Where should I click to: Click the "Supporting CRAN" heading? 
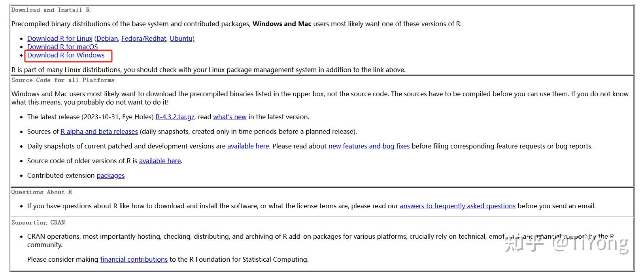click(x=38, y=223)
